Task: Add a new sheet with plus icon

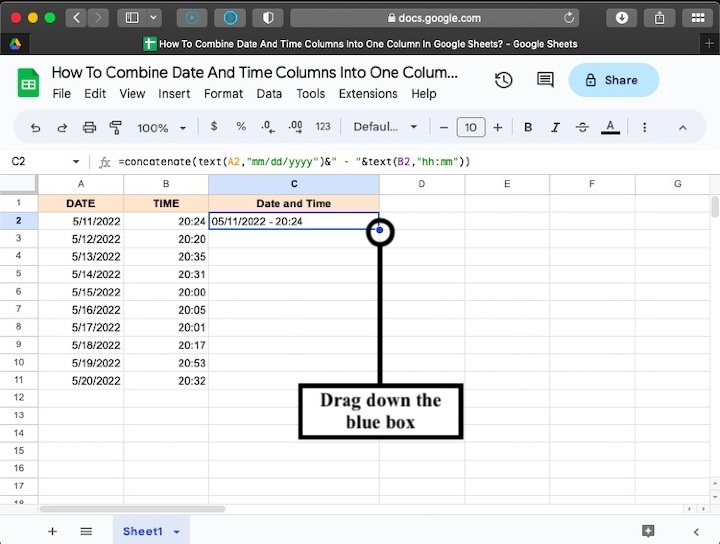Action: coord(52,531)
